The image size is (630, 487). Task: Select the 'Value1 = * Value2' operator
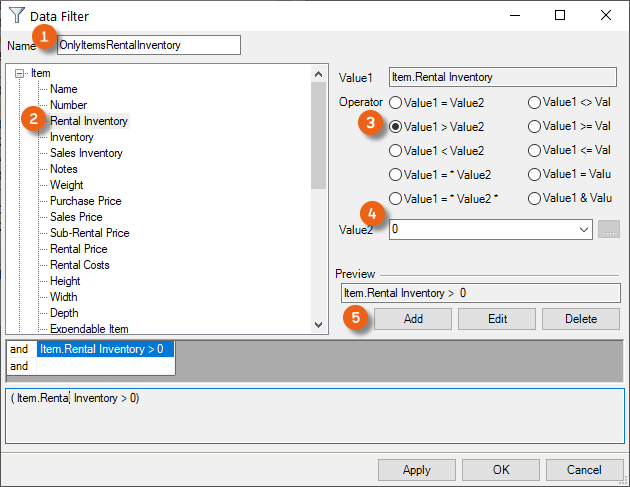396,175
